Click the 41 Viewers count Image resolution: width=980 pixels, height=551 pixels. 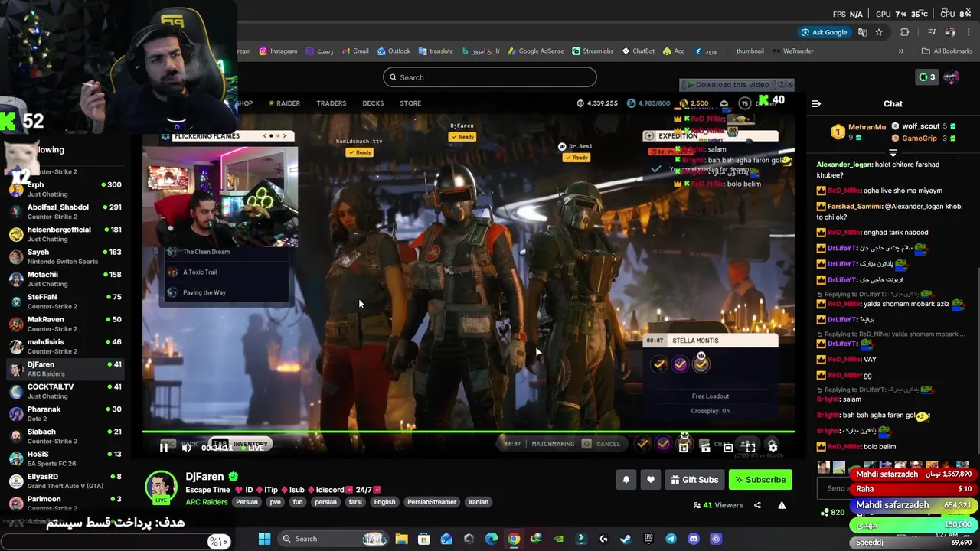point(718,505)
